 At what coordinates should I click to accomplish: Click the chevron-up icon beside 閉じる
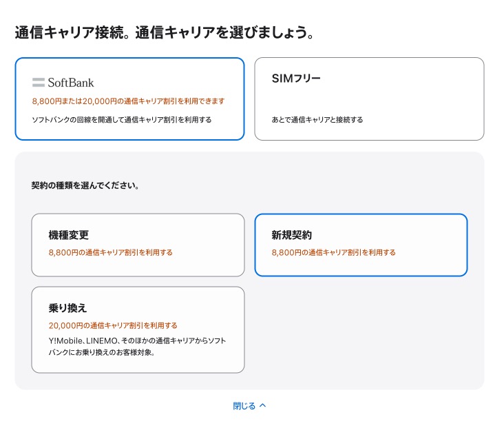pyautogui.click(x=262, y=406)
